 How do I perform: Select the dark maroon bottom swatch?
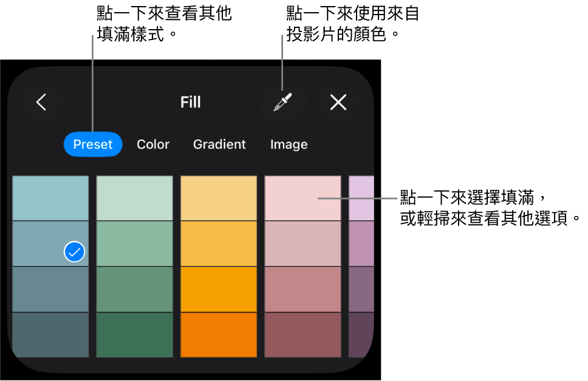295,335
